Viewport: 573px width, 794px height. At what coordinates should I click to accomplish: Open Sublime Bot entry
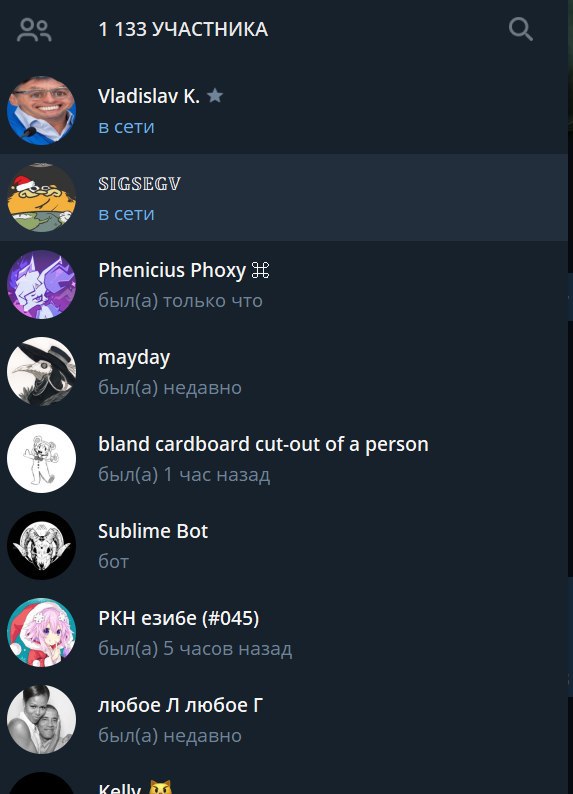point(283,545)
